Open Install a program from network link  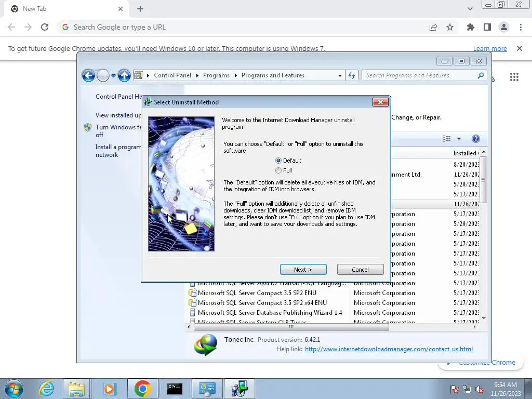tap(118, 151)
